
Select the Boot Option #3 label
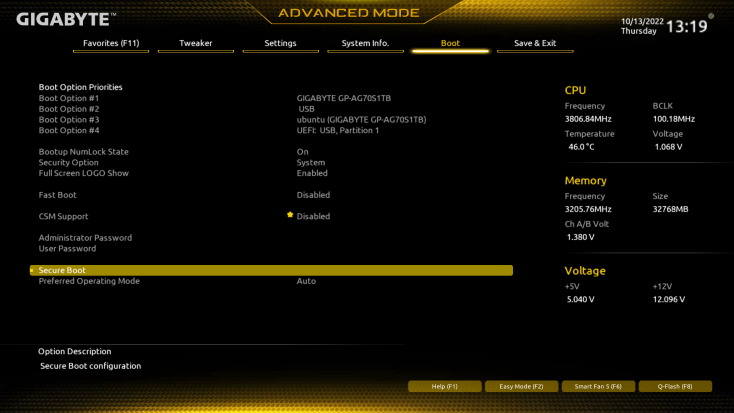click(69, 120)
